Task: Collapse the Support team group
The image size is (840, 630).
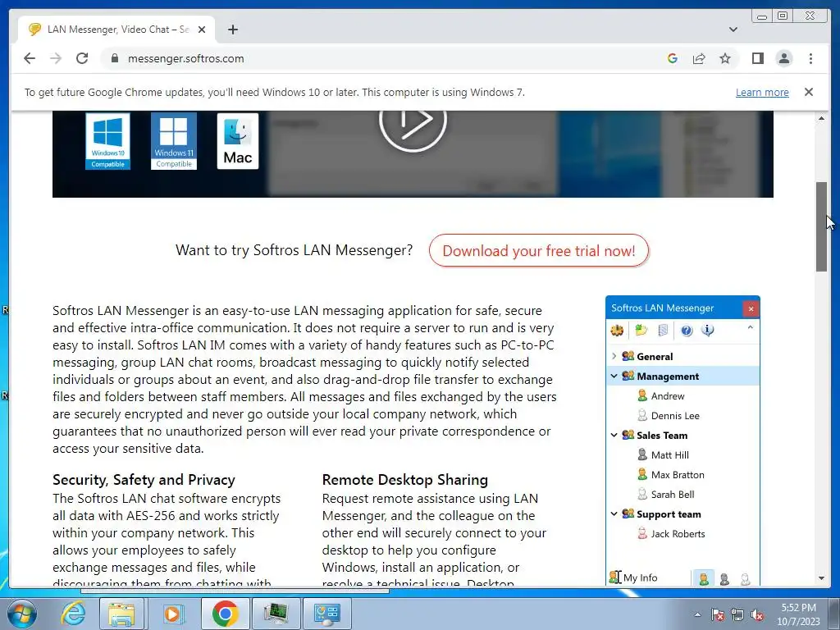Action: [614, 514]
